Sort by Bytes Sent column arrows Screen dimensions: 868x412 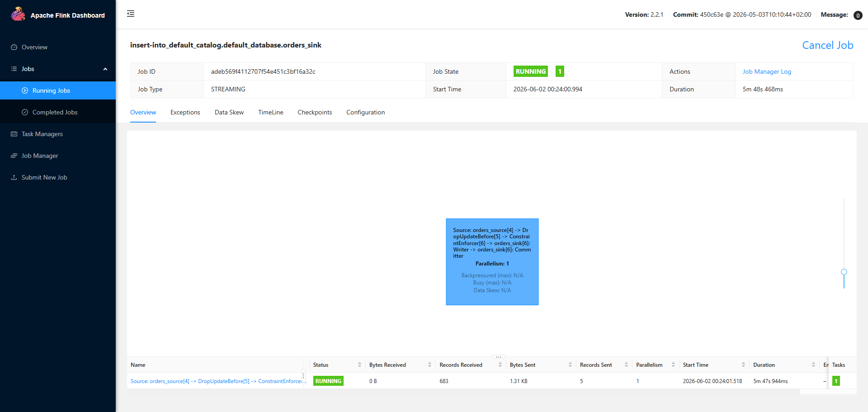click(570, 365)
